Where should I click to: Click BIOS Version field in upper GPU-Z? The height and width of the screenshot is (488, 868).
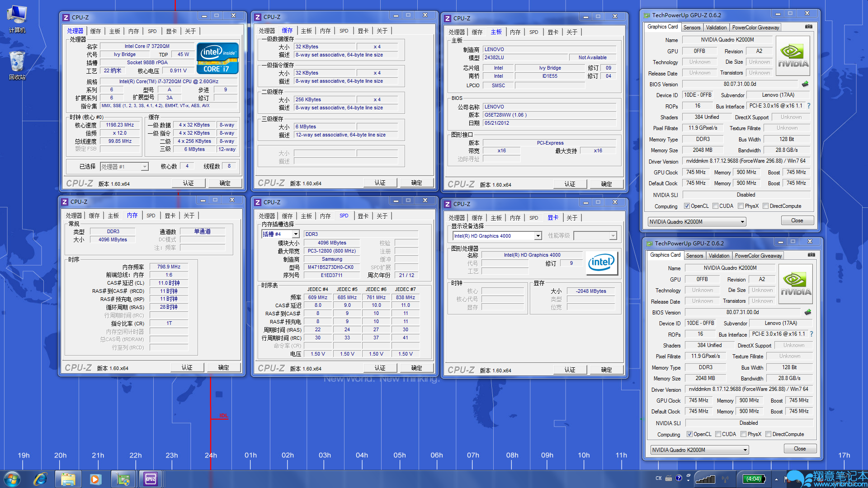pyautogui.click(x=740, y=84)
